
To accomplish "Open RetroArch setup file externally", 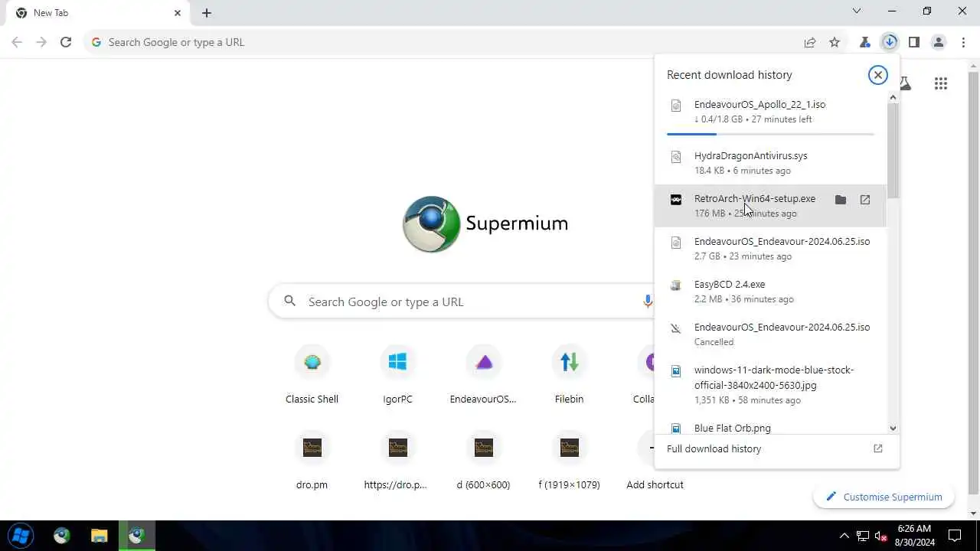I will pyautogui.click(x=865, y=200).
